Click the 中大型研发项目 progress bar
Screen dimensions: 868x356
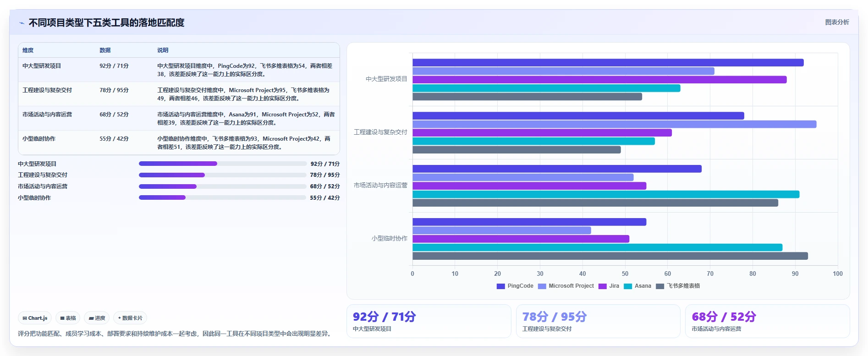[223, 164]
